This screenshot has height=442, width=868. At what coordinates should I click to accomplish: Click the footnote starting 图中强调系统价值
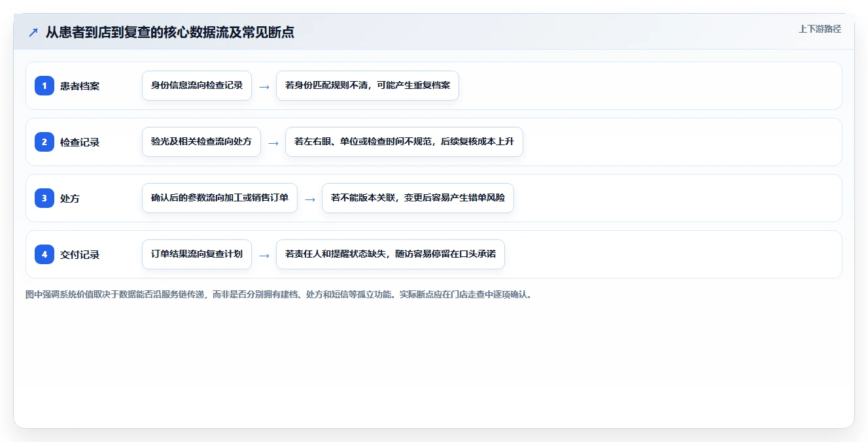tap(280, 294)
